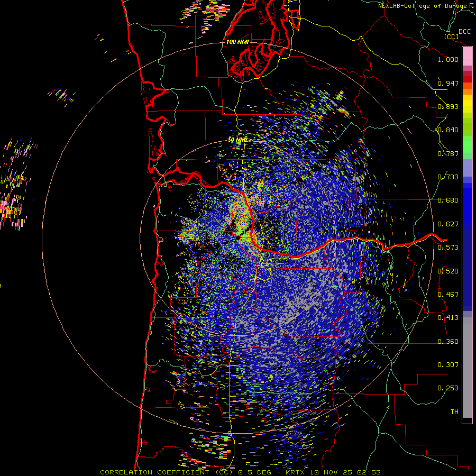The width and height of the screenshot is (476, 476).
Task: Select the 0.733 scale value
Action: point(448,177)
